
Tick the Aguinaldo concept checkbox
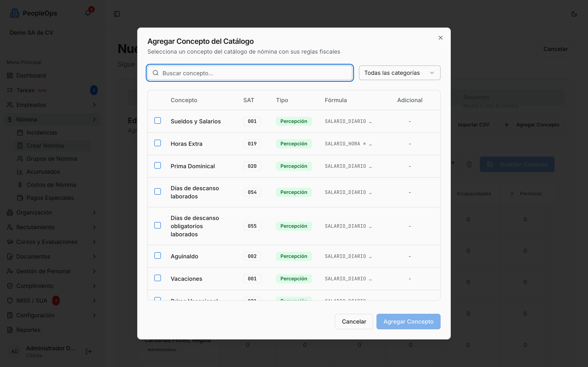pos(158,256)
